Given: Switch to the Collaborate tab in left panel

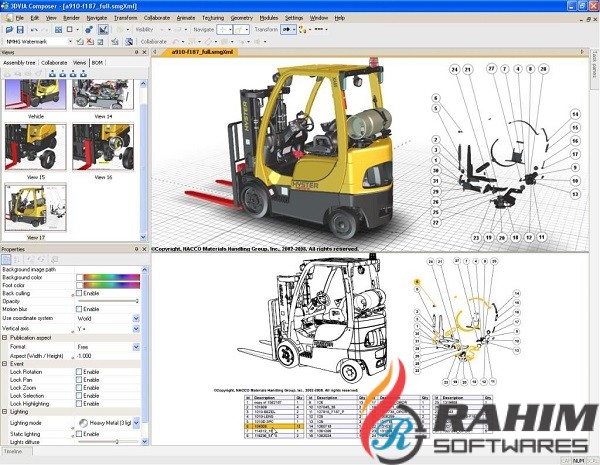Looking at the screenshot, I should coord(54,62).
